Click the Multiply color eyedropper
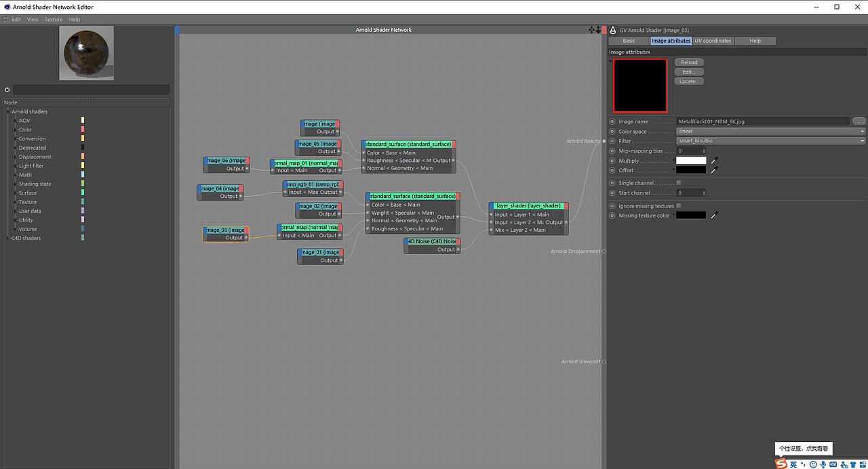 (x=714, y=161)
